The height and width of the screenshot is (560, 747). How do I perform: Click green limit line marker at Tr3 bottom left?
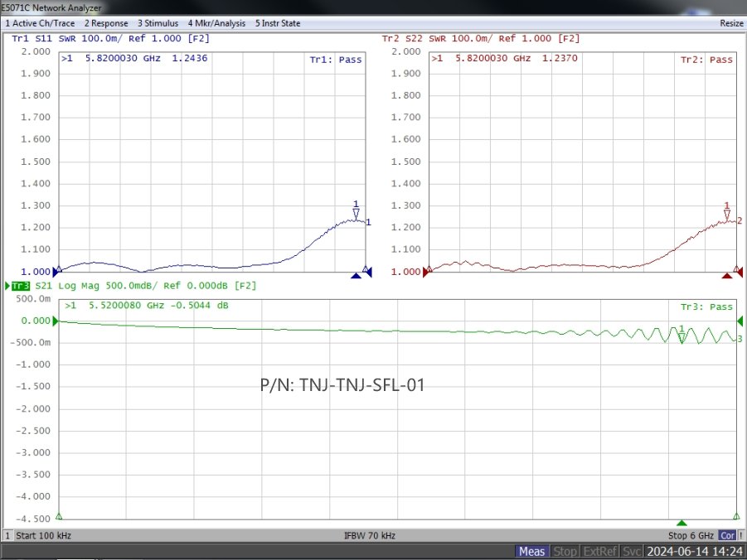tap(59, 516)
